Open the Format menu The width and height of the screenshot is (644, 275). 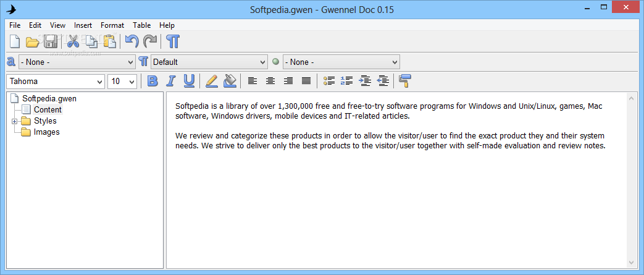click(112, 25)
